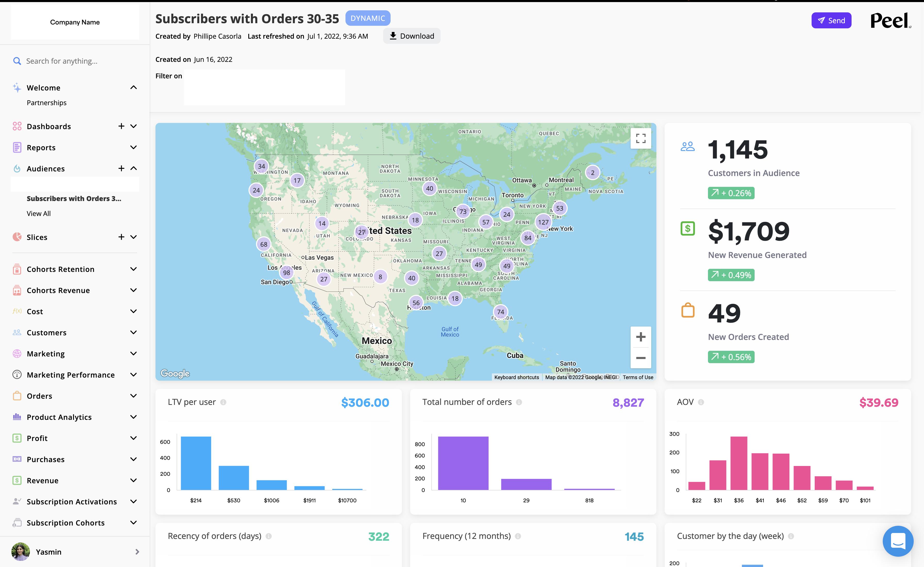Add a new audience with plus icon
Viewport: 924px width, 567px height.
[121, 168]
